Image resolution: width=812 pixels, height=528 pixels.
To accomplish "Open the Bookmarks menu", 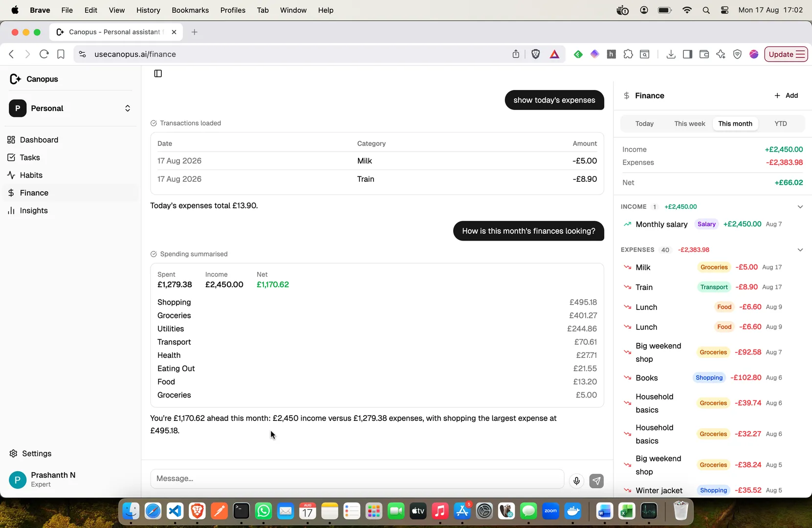I will pos(190,10).
